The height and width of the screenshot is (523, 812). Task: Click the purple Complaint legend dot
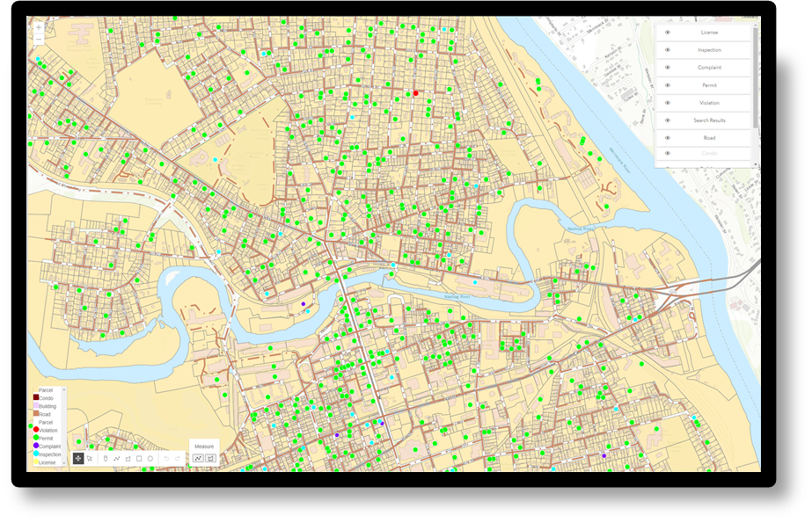coord(36,445)
